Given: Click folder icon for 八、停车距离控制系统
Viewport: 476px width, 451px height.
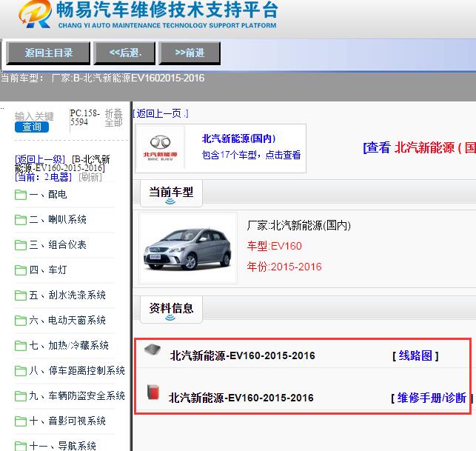Looking at the screenshot, I should pos(21,371).
